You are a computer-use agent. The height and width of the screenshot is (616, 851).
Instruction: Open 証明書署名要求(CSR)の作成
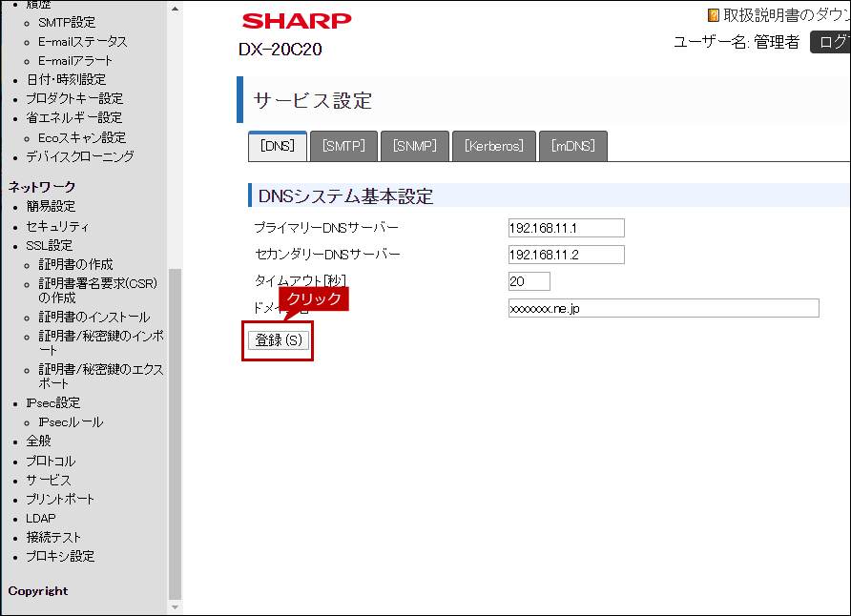97,290
